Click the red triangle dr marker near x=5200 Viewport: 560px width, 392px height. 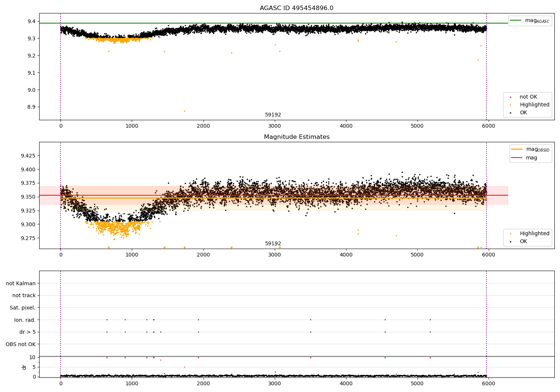tap(430, 358)
